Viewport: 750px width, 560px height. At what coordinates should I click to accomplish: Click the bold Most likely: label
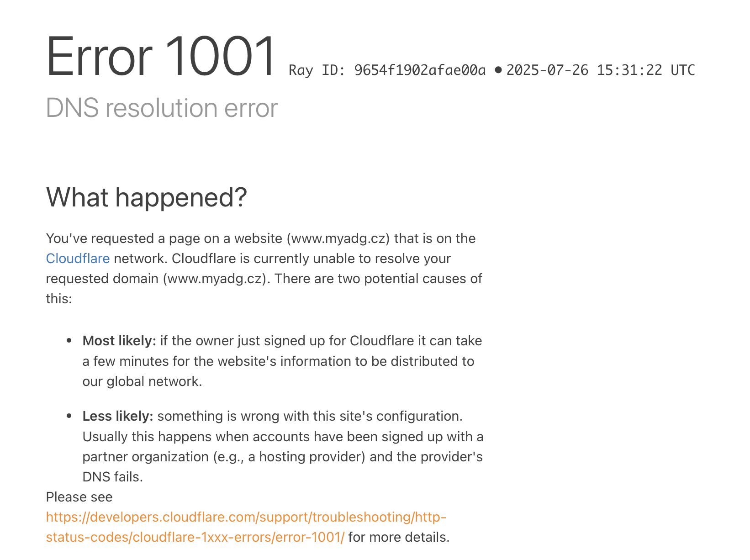click(x=119, y=341)
